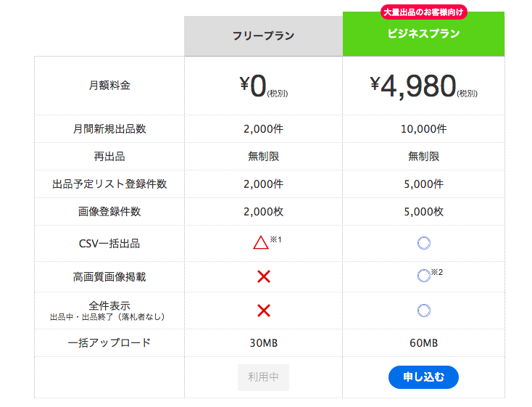Image resolution: width=532 pixels, height=407 pixels.
Task: Click the business plan circle for 高画質画像掲載
Action: (x=424, y=276)
